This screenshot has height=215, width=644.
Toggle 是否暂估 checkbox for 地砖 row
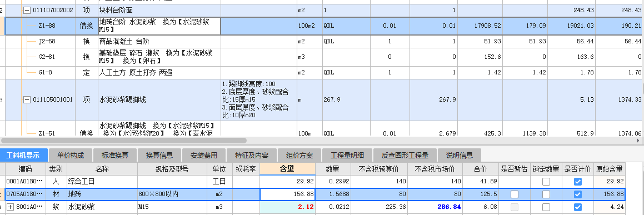514,194
